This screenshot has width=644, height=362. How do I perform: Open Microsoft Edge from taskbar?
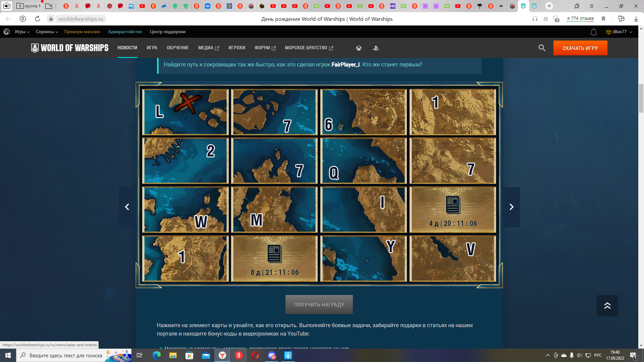coord(157,355)
